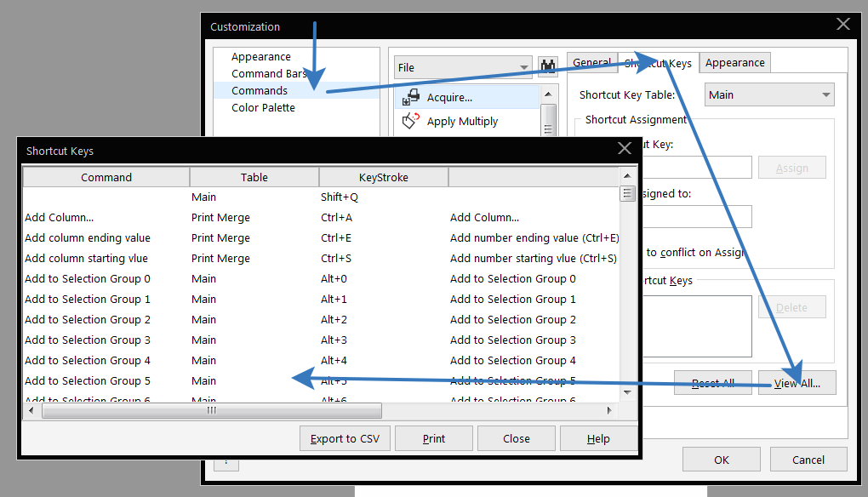Select Command Bars in the Customization tree
Image resolution: width=868 pixels, height=497 pixels.
click(x=268, y=73)
